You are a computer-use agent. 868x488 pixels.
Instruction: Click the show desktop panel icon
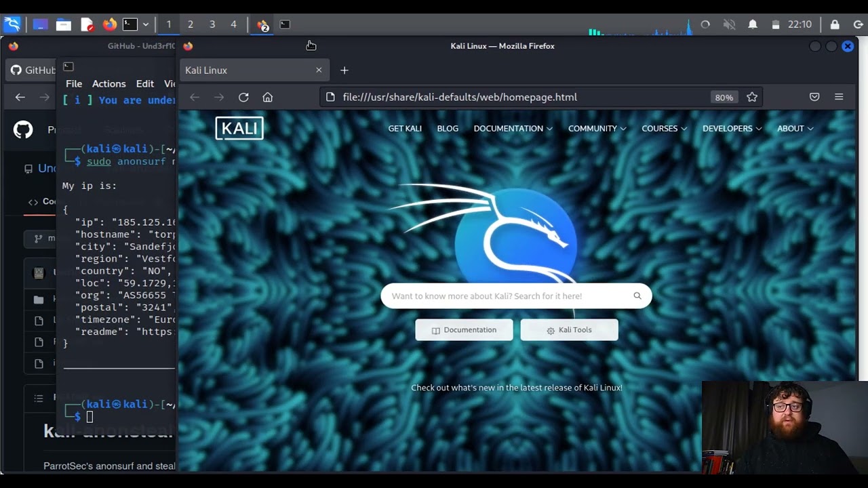40,24
